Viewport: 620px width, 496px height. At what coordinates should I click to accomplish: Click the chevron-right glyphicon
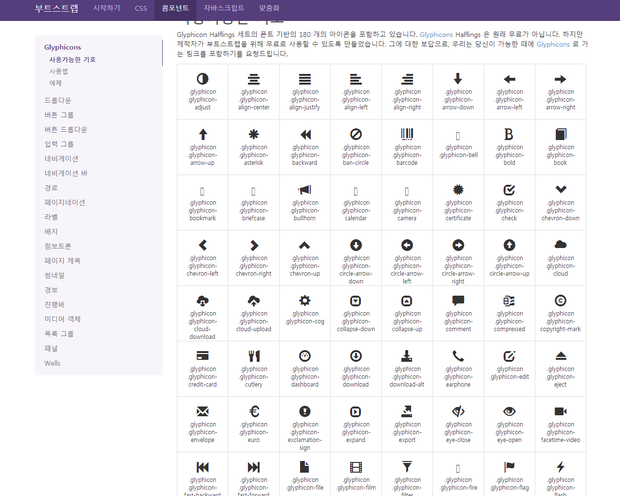(x=254, y=245)
